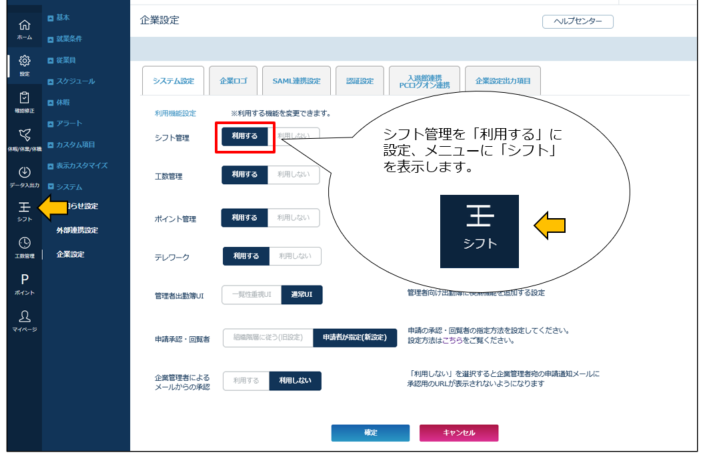Click the テレワーク row label
The height and width of the screenshot is (459, 705).
[x=172, y=258]
